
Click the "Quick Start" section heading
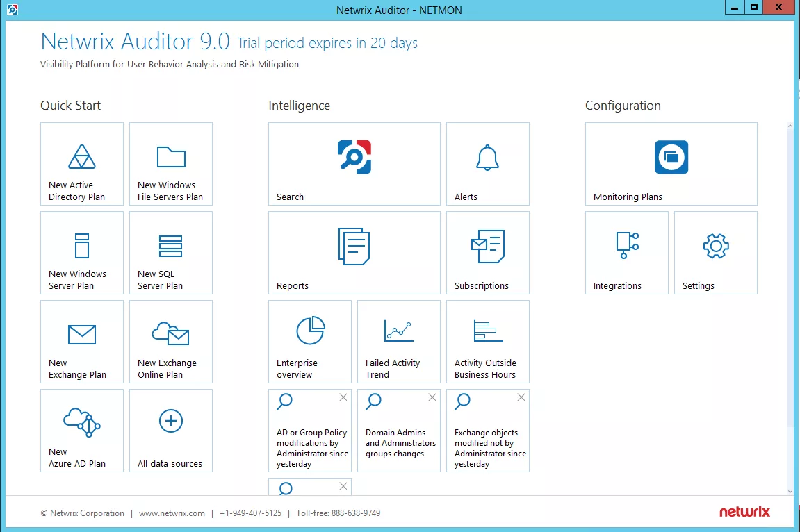point(70,106)
